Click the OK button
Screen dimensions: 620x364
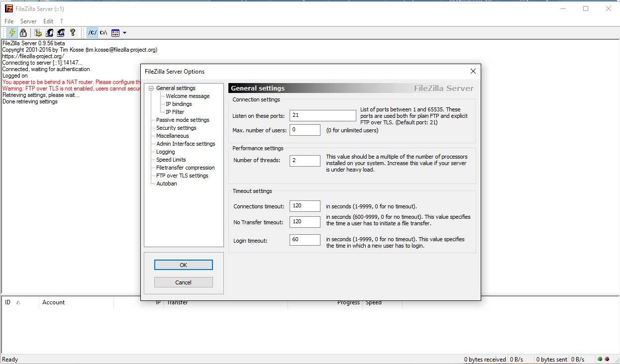pos(183,265)
